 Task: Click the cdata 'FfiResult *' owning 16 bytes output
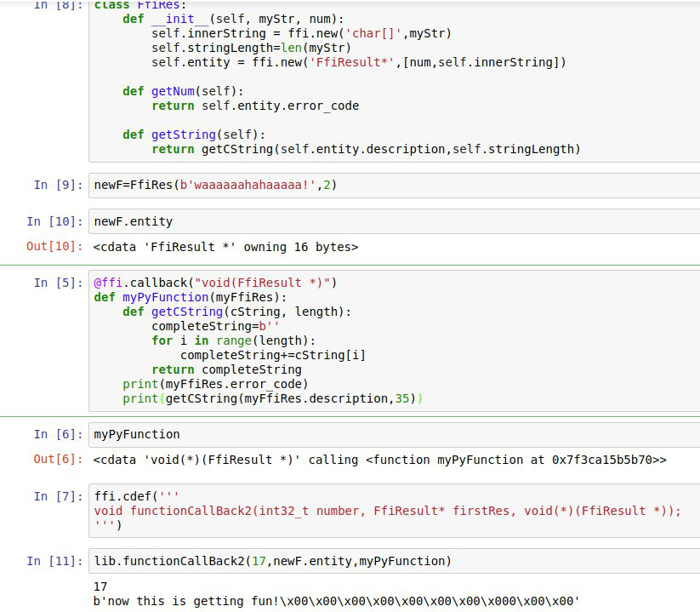225,247
